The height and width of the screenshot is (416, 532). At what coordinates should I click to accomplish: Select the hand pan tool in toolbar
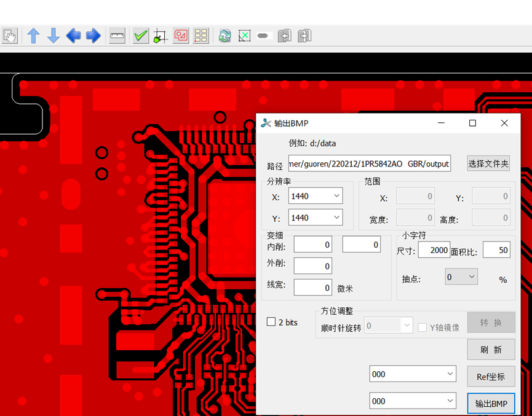(9, 35)
